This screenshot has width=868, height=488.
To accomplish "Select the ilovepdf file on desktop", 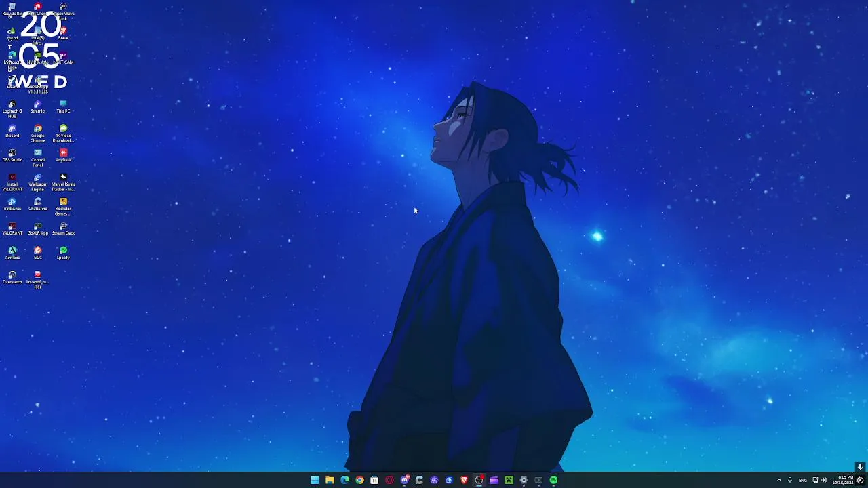I will 37,280.
